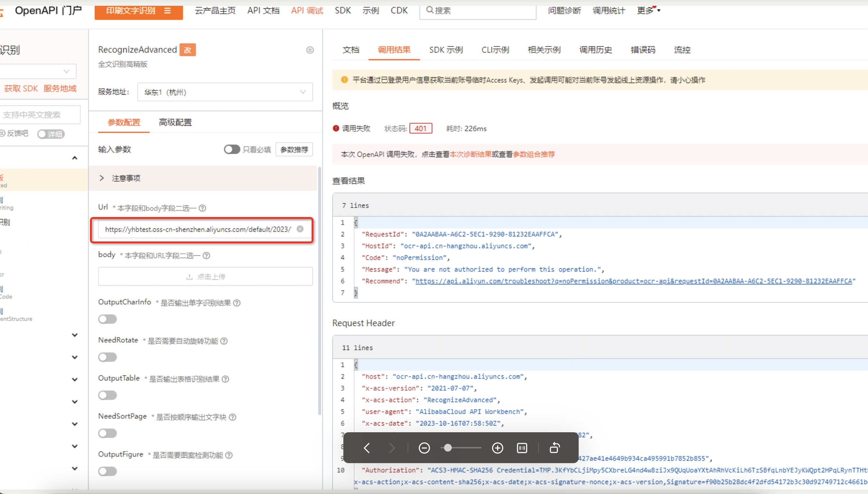The image size is (868, 494).
Task: Click the 点击上传 upload button
Action: [205, 277]
